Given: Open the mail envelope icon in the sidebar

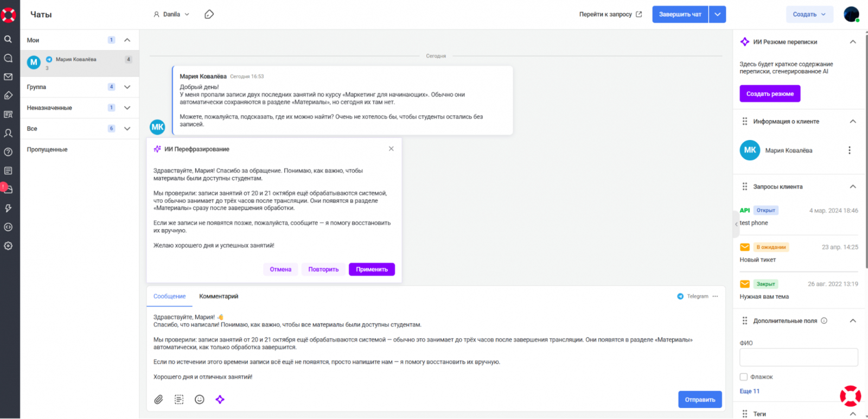Looking at the screenshot, I should (8, 77).
